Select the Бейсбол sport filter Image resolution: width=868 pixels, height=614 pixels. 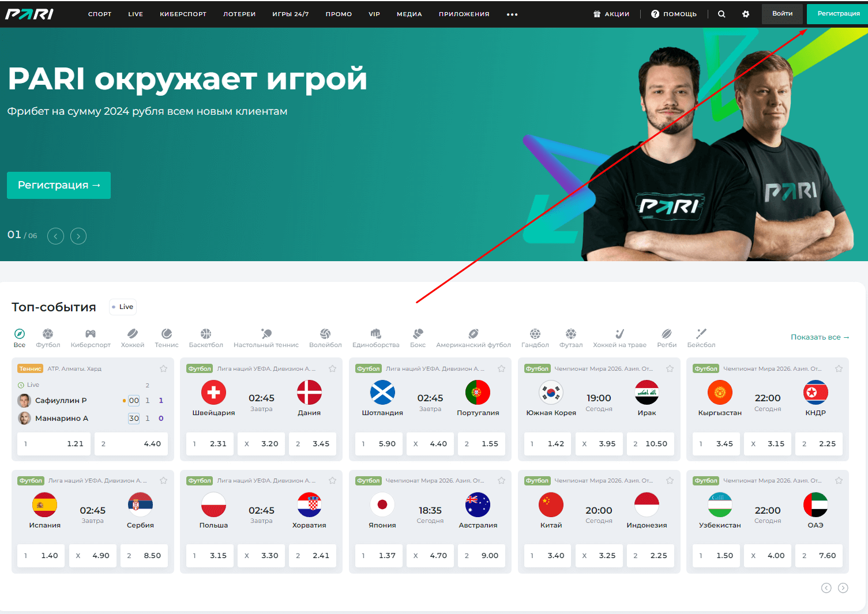[x=701, y=338]
